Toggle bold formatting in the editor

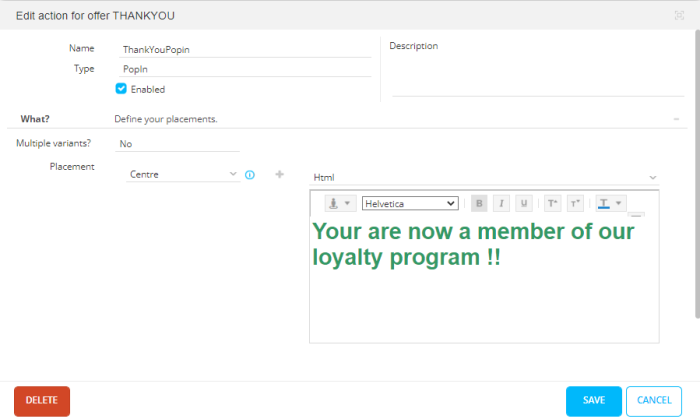[479, 203]
